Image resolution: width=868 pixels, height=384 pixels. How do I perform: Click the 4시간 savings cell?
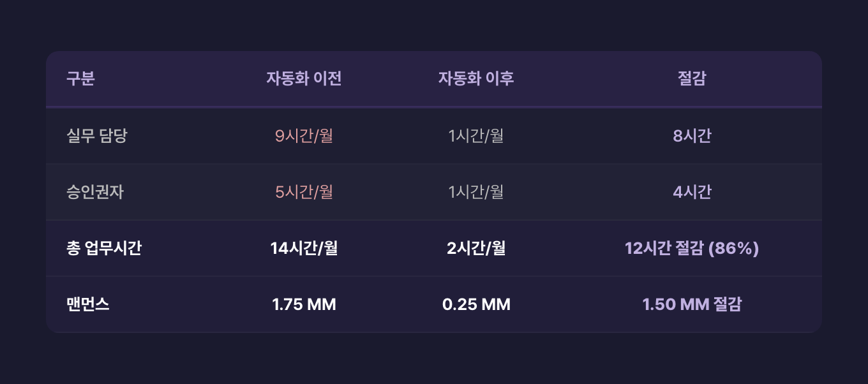tap(692, 192)
